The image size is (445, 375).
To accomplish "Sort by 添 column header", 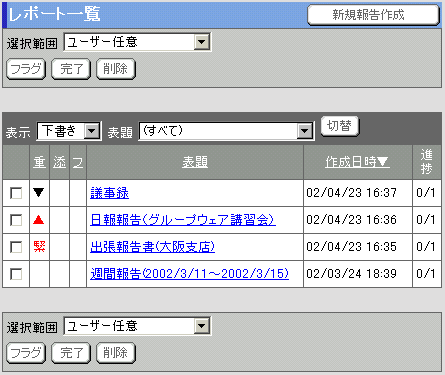I will tap(60, 162).
